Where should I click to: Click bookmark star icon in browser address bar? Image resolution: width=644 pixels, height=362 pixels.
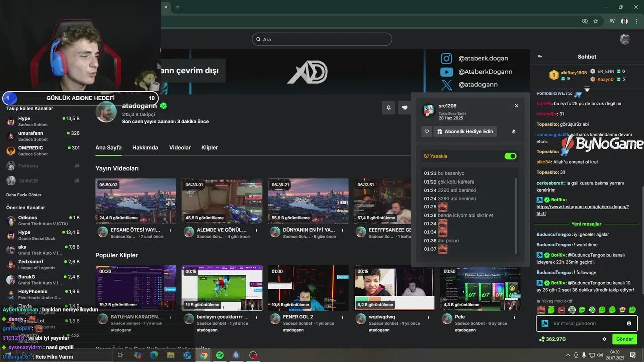tap(596, 21)
